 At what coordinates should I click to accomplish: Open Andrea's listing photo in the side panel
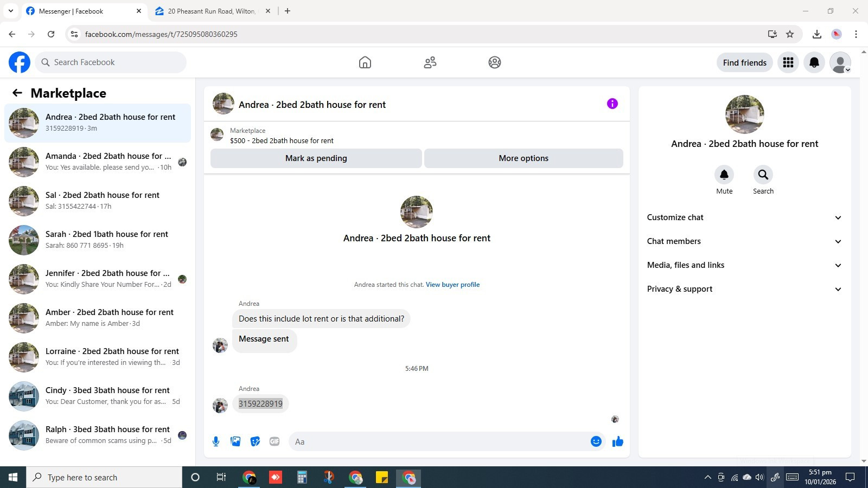(x=744, y=114)
